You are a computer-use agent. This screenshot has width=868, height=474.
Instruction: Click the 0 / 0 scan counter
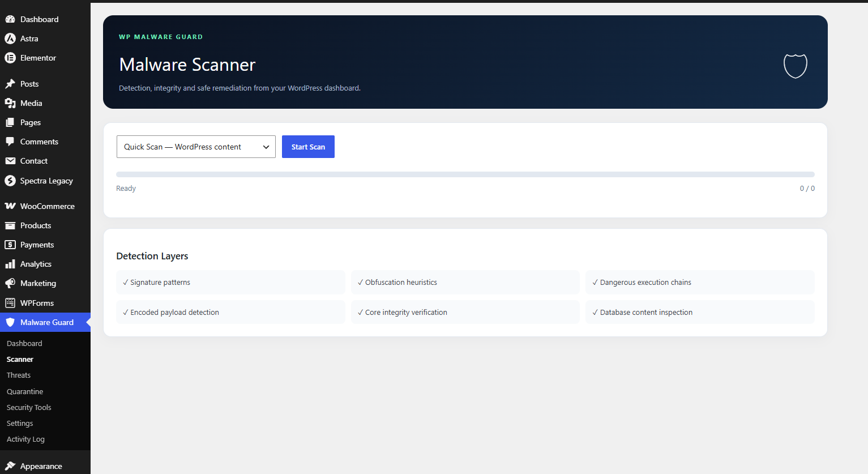(x=807, y=189)
